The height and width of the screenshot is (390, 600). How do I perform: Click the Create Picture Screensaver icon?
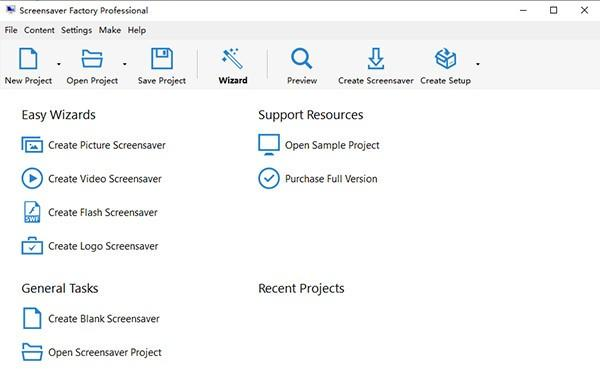32,145
